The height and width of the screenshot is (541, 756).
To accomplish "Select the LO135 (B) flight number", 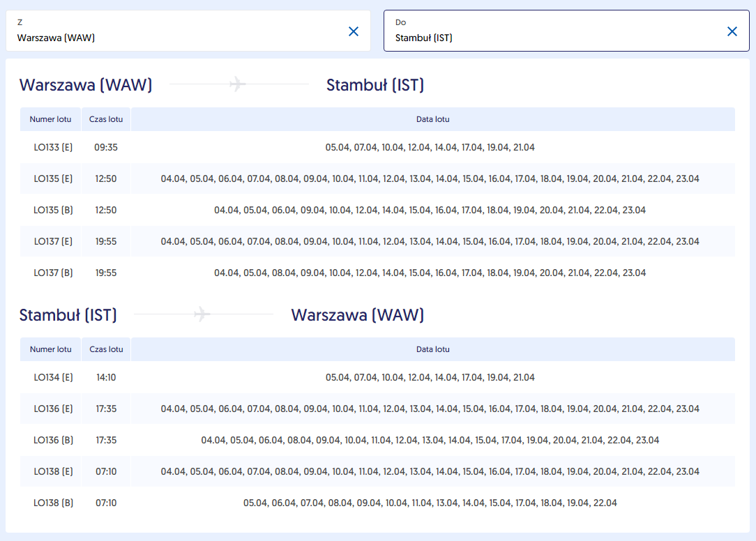I will click(53, 211).
